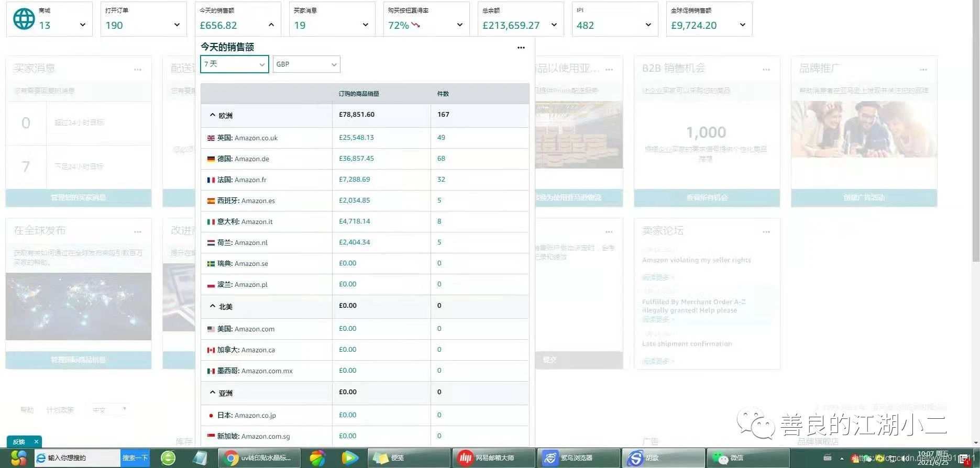Image resolution: width=980 pixels, height=468 pixels.
Task: Click the 计划政策 footer link
Action: coord(60,410)
